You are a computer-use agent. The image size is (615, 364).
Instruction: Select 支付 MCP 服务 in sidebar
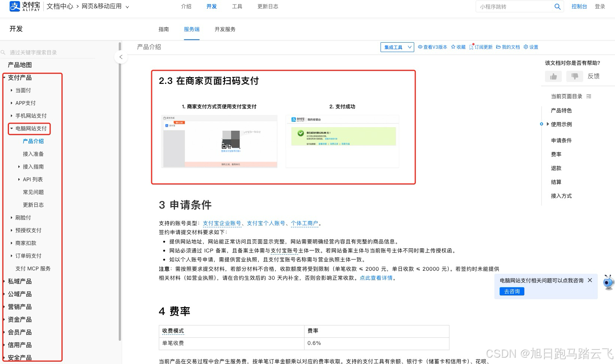tap(33, 269)
